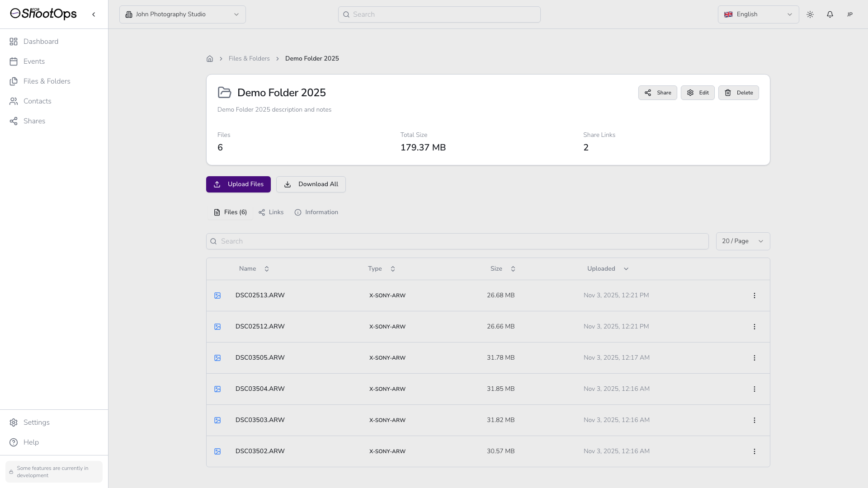
Task: Click the Download All button
Action: (311, 184)
